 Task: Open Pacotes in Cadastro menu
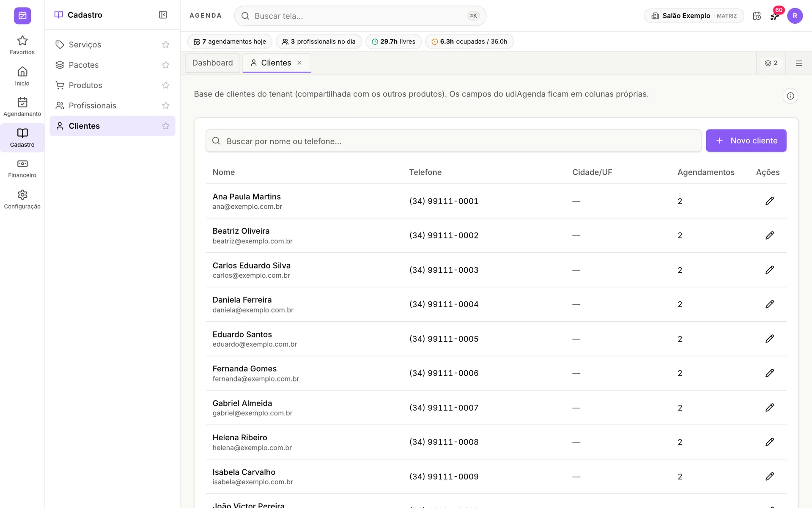pyautogui.click(x=106, y=65)
